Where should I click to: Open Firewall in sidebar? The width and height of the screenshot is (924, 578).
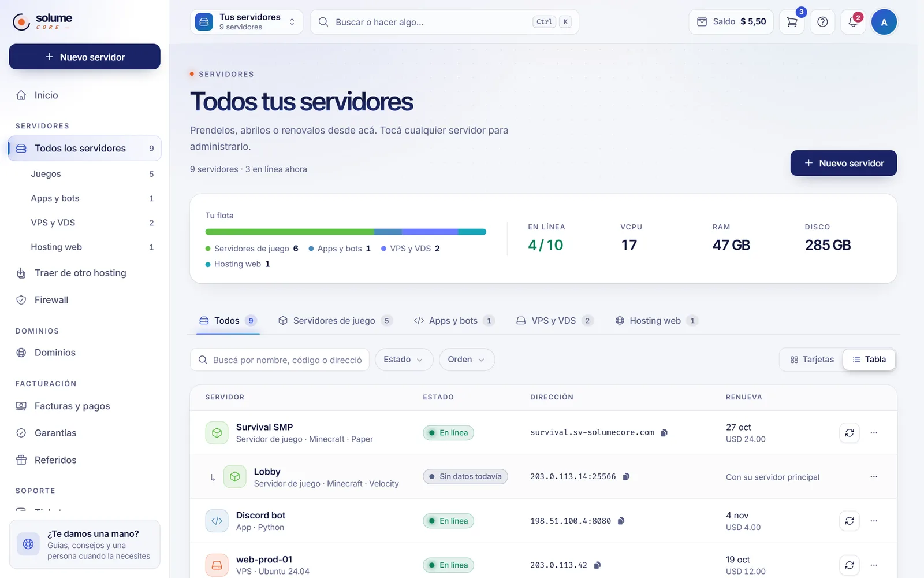pos(84,300)
